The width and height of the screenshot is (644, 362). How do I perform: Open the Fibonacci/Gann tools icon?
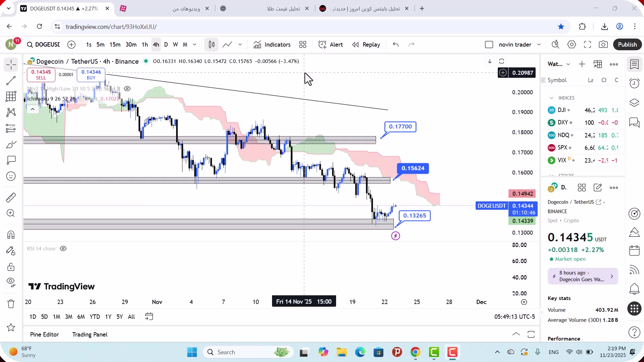[x=11, y=97]
